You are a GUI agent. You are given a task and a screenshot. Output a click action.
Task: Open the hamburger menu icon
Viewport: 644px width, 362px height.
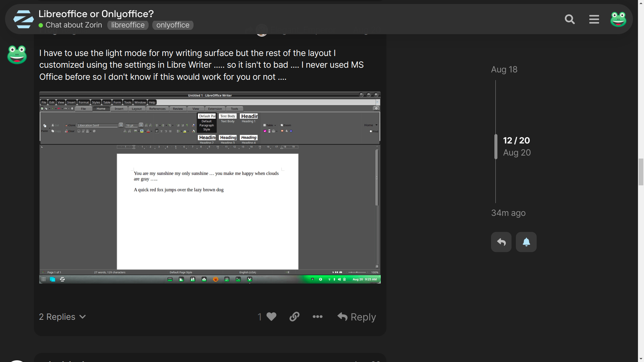594,19
